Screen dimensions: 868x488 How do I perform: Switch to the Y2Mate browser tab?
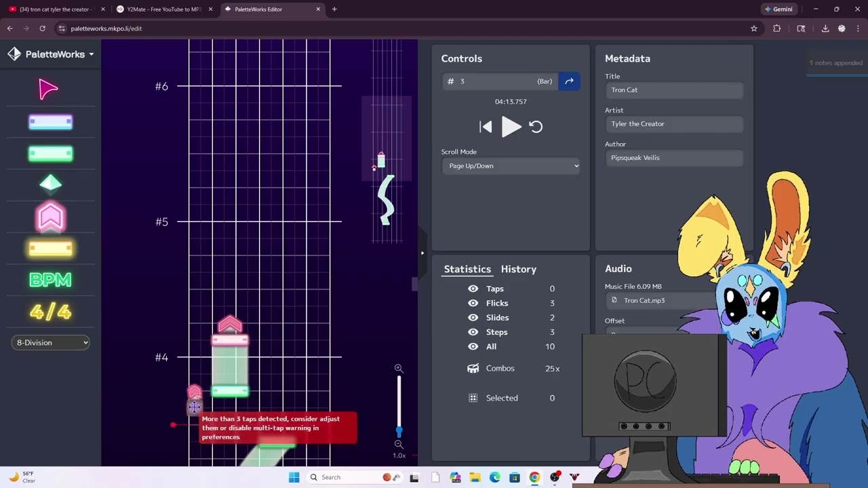tap(163, 9)
